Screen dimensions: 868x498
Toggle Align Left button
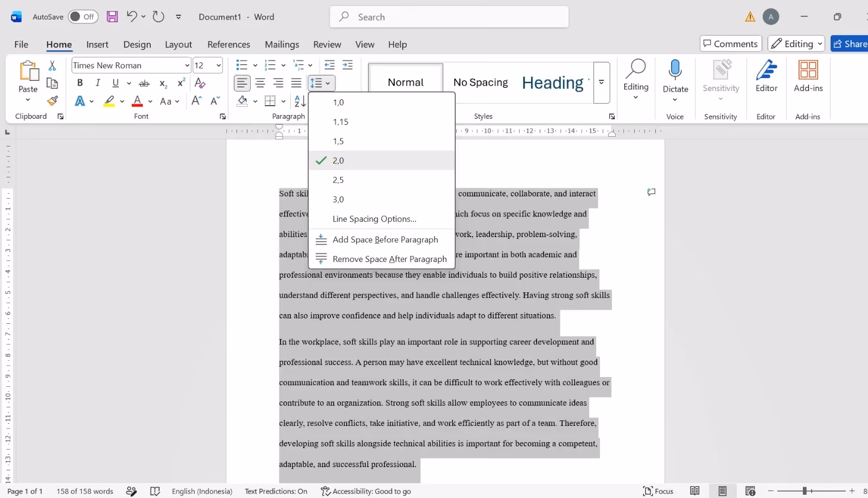pos(242,83)
